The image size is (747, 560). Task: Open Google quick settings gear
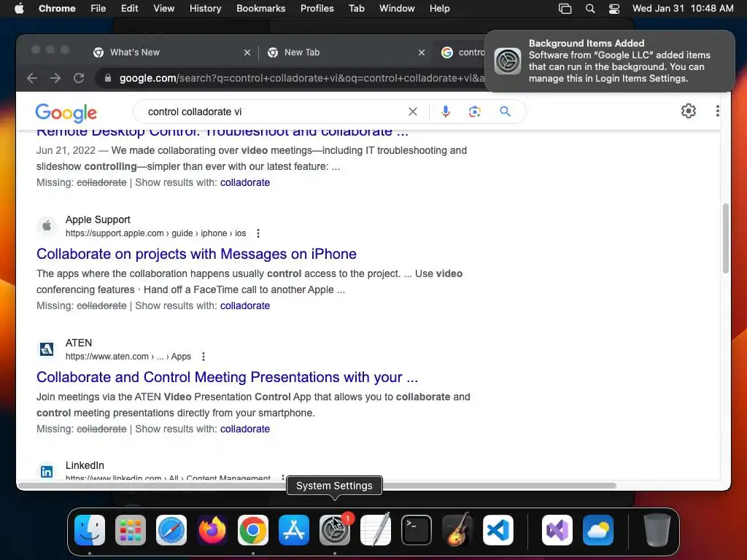(x=689, y=111)
